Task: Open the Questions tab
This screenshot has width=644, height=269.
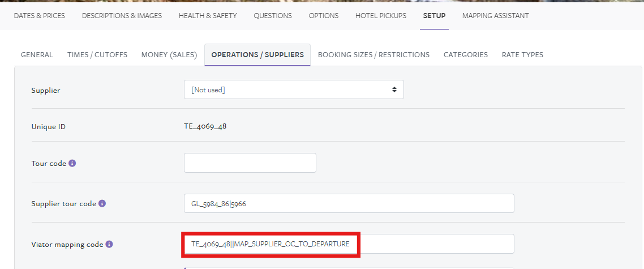Action: pos(273,16)
